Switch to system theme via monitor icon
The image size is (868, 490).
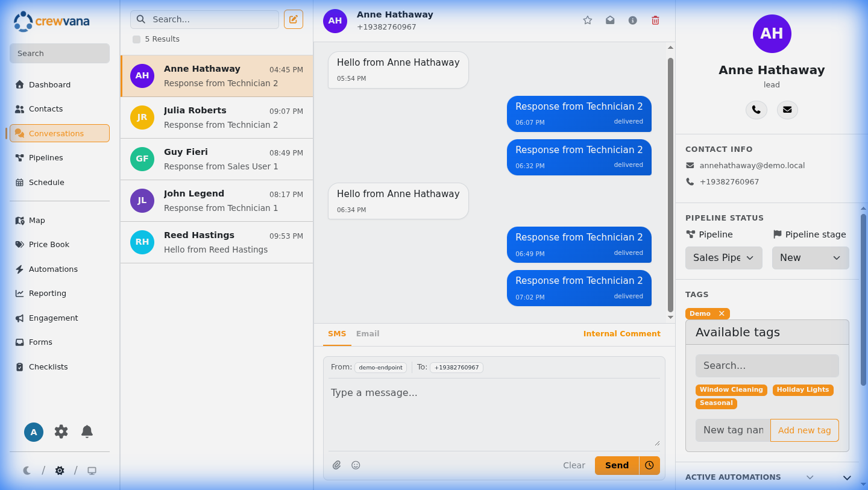click(x=92, y=470)
